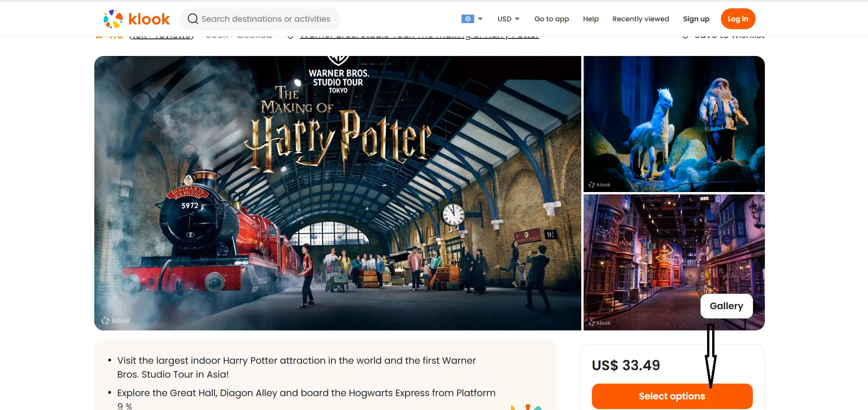Click the highlight about largest indoor Harry Potter attraction
Image resolution: width=868 pixels, height=410 pixels.
pyautogui.click(x=296, y=367)
